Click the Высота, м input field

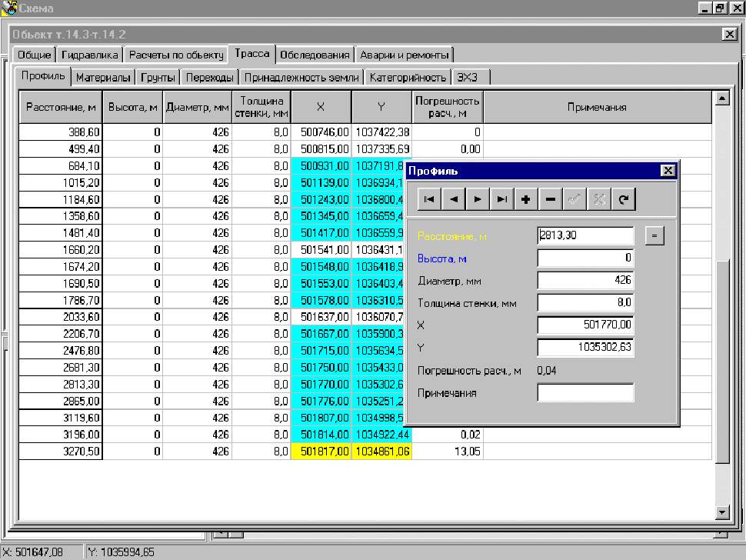pos(586,258)
